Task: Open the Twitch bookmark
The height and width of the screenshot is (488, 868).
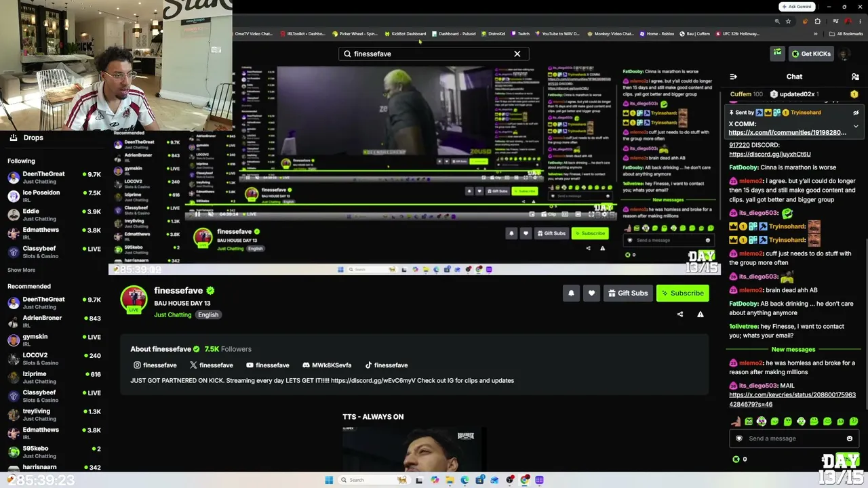Action: pos(520,33)
